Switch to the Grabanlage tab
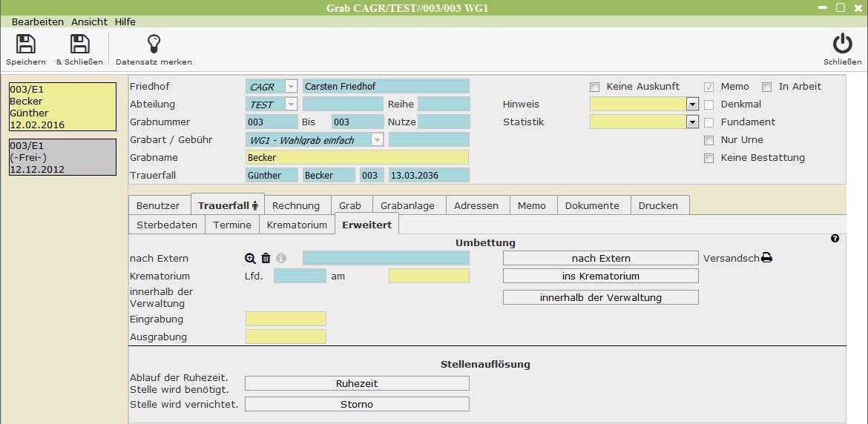This screenshot has height=424, width=868. (407, 205)
